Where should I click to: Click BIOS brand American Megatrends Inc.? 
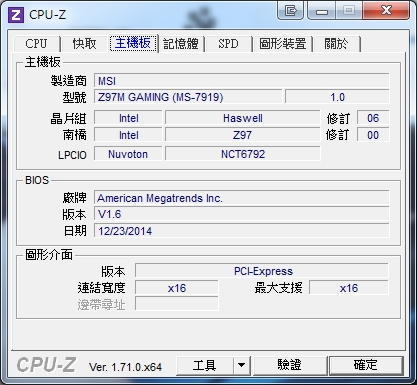(x=242, y=198)
